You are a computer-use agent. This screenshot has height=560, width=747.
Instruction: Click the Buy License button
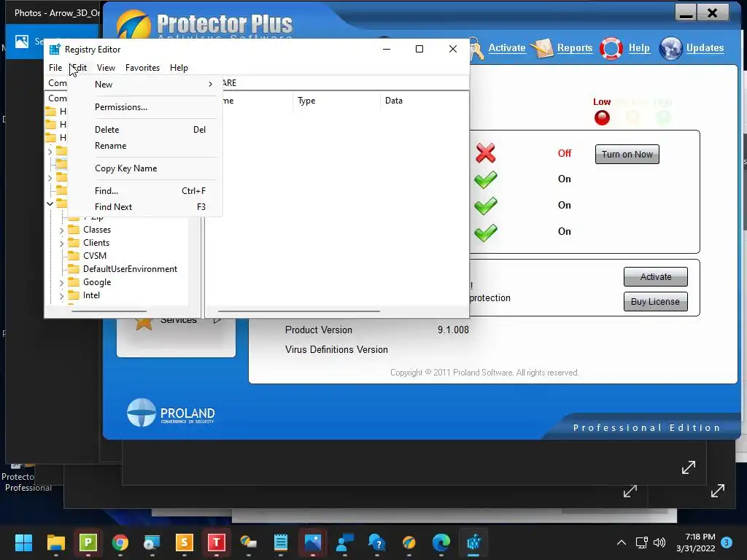[656, 301]
